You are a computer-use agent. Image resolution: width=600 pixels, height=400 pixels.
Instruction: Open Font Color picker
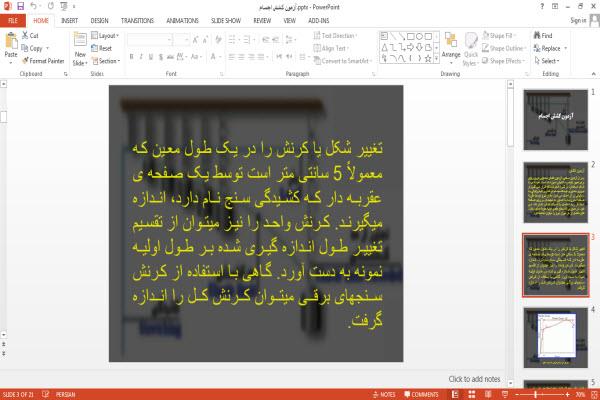tap(214, 57)
